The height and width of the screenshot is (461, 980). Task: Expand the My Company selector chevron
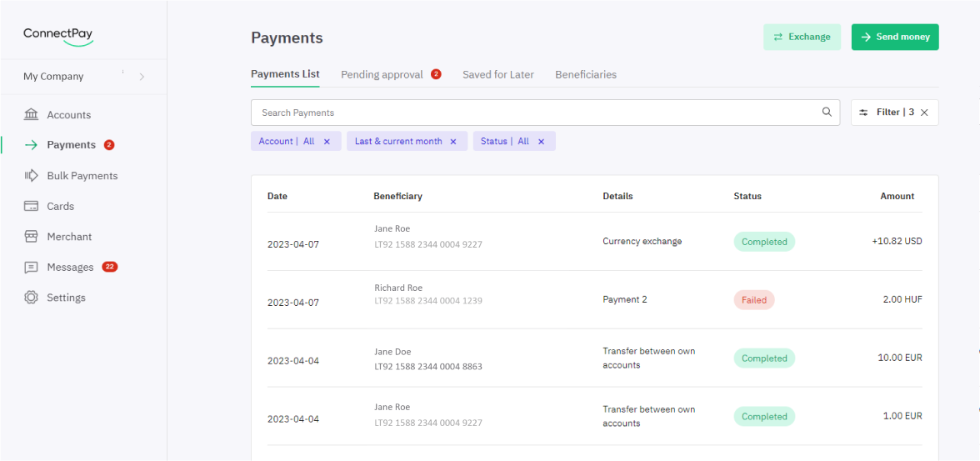click(142, 77)
